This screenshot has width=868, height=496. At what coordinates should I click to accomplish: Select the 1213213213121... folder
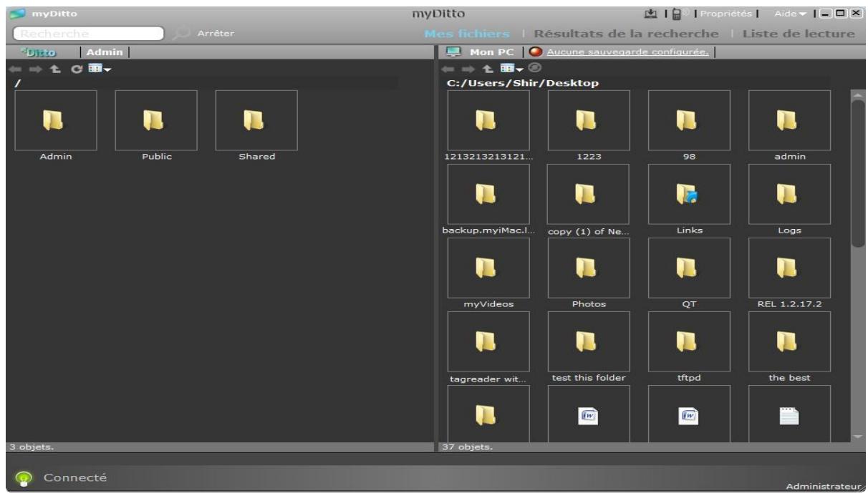tap(488, 126)
